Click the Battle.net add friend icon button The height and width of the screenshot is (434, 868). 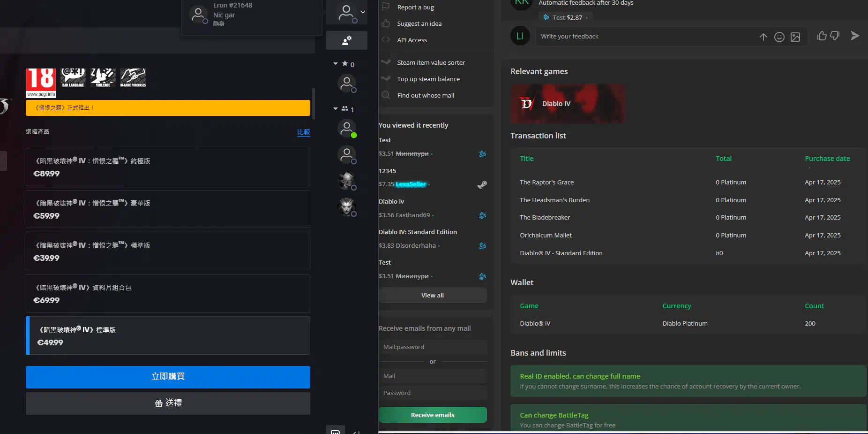(347, 40)
